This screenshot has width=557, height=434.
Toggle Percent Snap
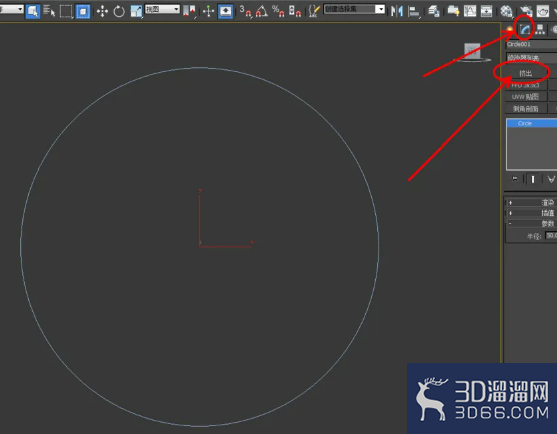tap(278, 11)
